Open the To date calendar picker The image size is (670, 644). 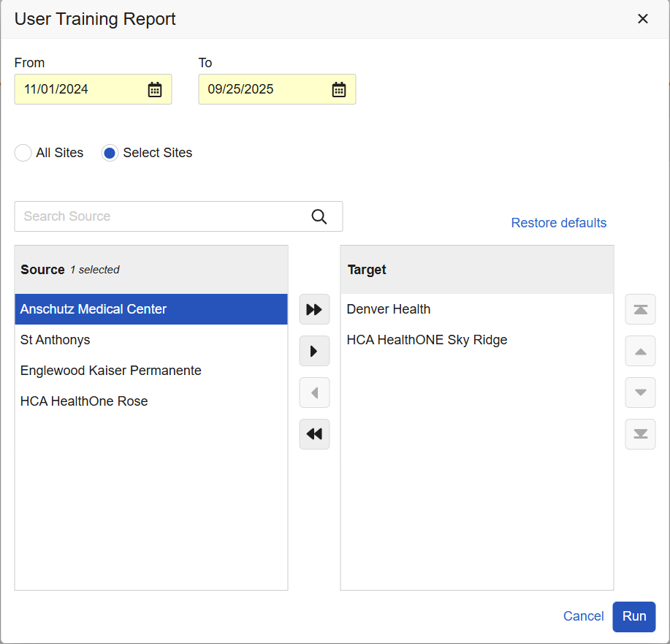tap(339, 89)
